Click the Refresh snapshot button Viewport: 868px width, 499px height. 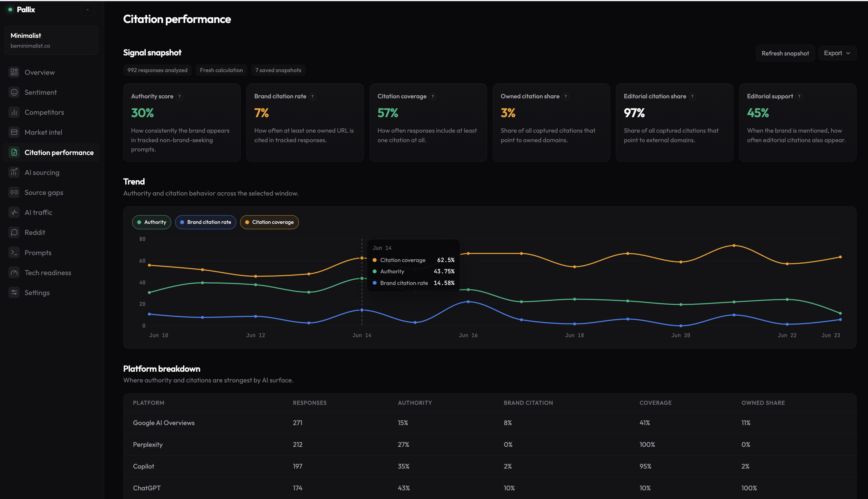pos(785,53)
